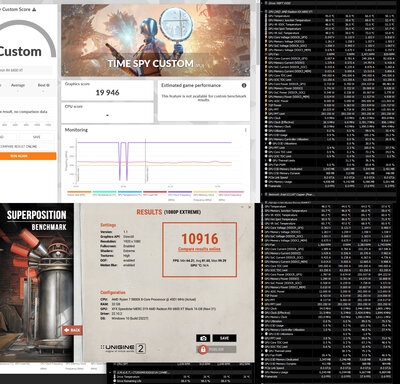Open the Monitoring panel three-dot menu
The width and height of the screenshot is (400, 384).
click(x=246, y=130)
